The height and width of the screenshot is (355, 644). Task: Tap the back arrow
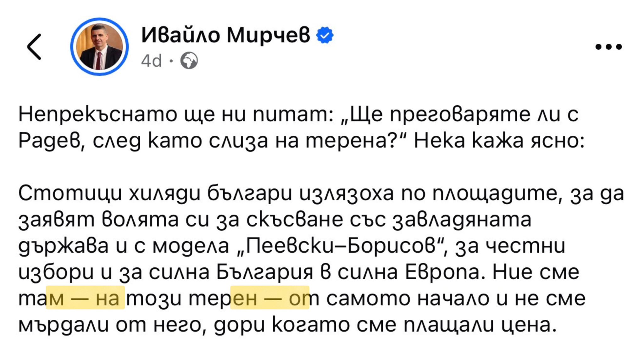coord(34,47)
